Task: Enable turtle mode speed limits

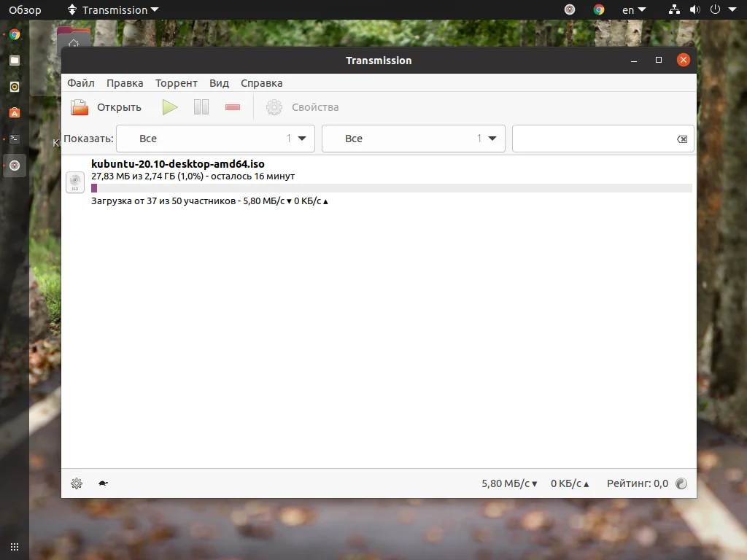Action: click(x=102, y=483)
